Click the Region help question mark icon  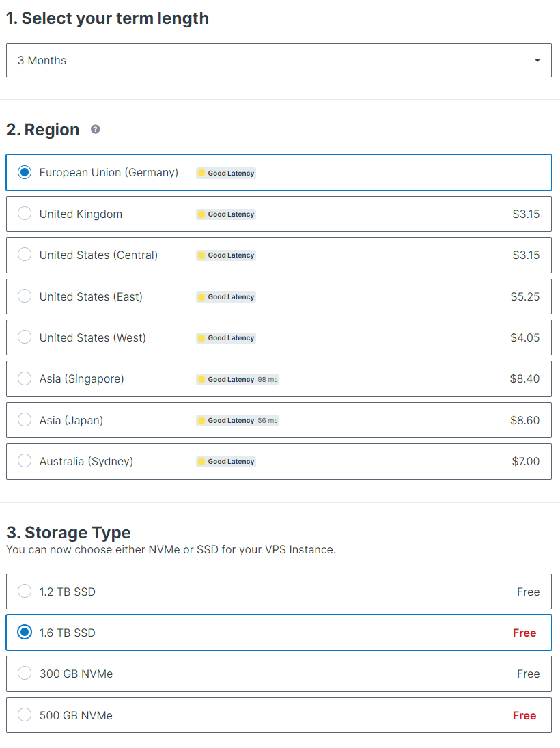point(96,129)
